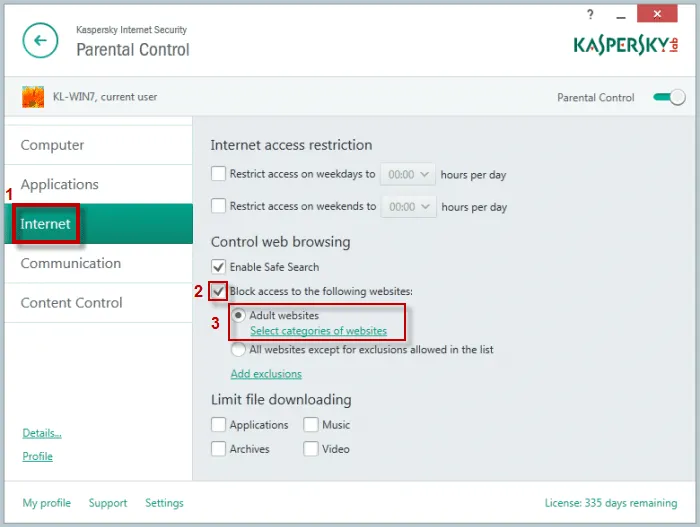Open the Communication section
The width and height of the screenshot is (700, 527).
(x=99, y=263)
